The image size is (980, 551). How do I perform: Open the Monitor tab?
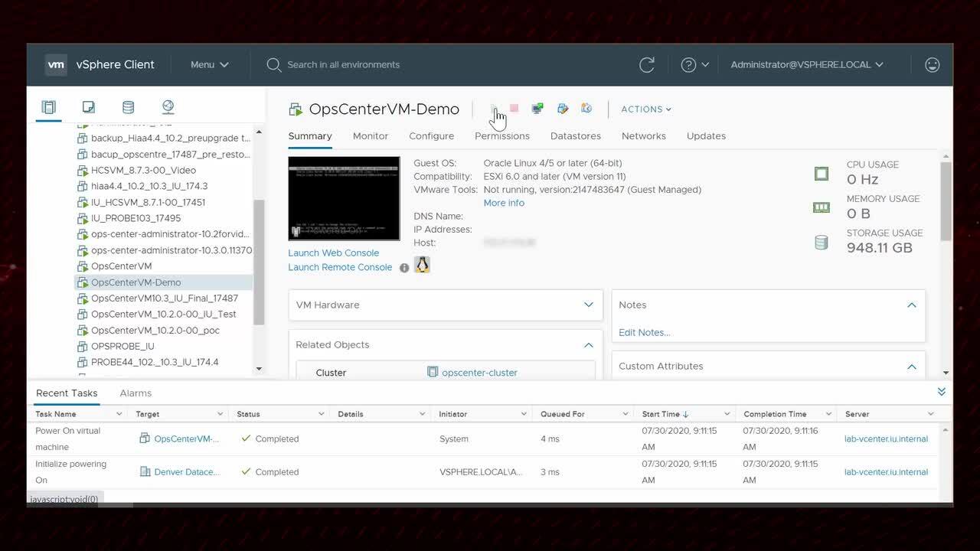click(x=371, y=136)
